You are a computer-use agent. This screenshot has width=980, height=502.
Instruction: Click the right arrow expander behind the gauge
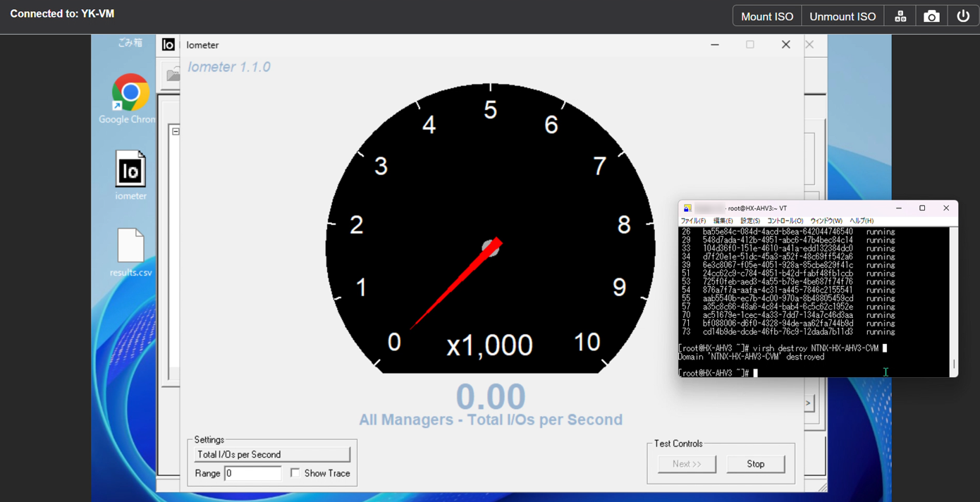pyautogui.click(x=809, y=403)
